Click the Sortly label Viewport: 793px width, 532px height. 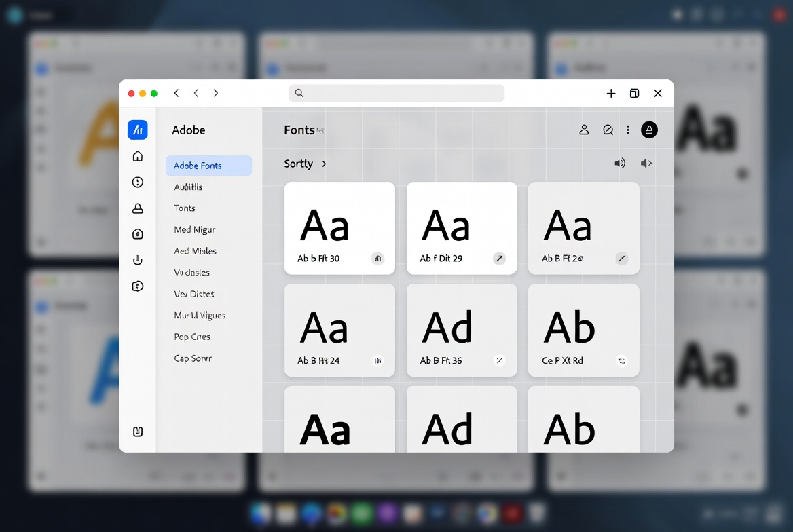tap(298, 164)
